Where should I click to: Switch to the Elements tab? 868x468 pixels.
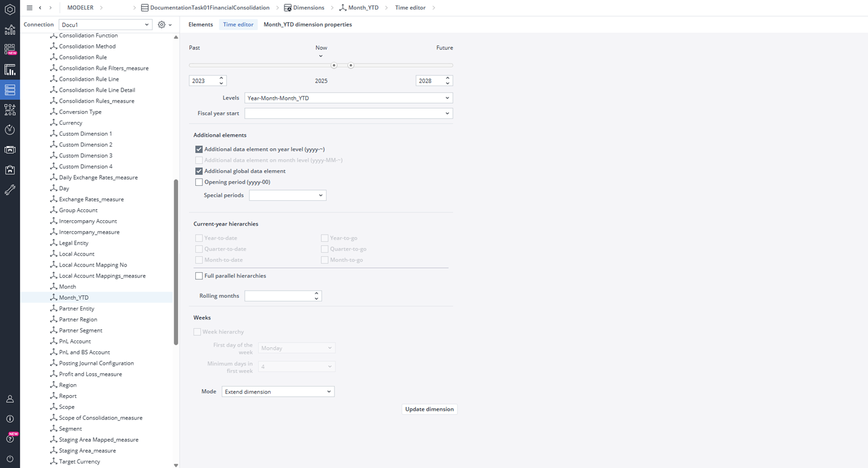point(201,25)
